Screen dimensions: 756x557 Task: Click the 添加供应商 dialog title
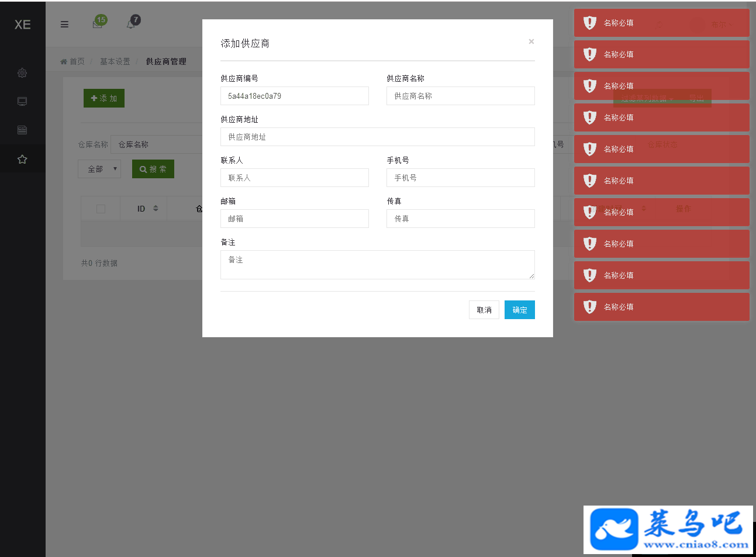click(245, 43)
